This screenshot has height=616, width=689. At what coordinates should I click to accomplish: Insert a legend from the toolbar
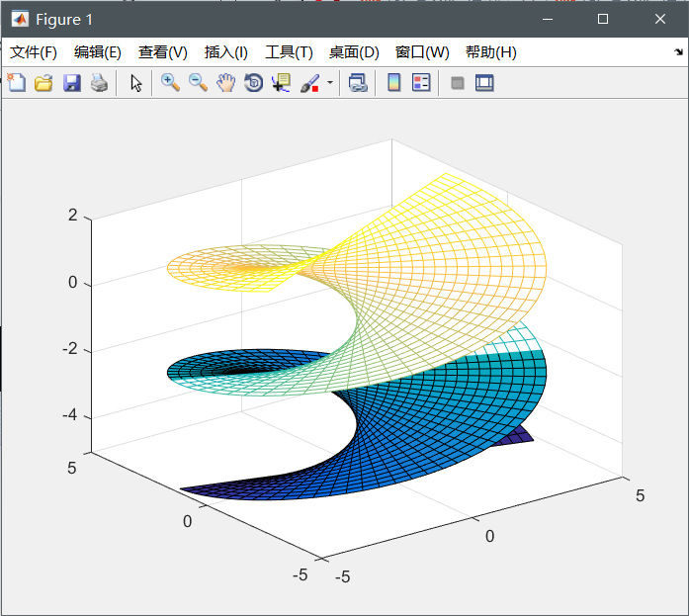(421, 83)
